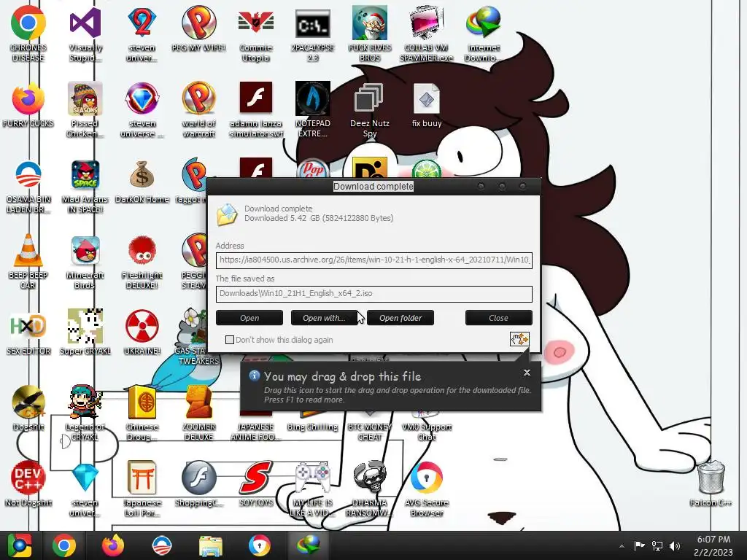Image resolution: width=747 pixels, height=560 pixels.
Task: Select the DarkOK Home money bag icon
Action: 142,182
